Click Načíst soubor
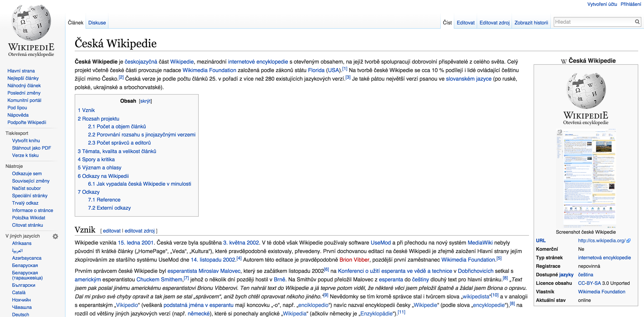The width and height of the screenshot is (644, 317). tap(26, 188)
